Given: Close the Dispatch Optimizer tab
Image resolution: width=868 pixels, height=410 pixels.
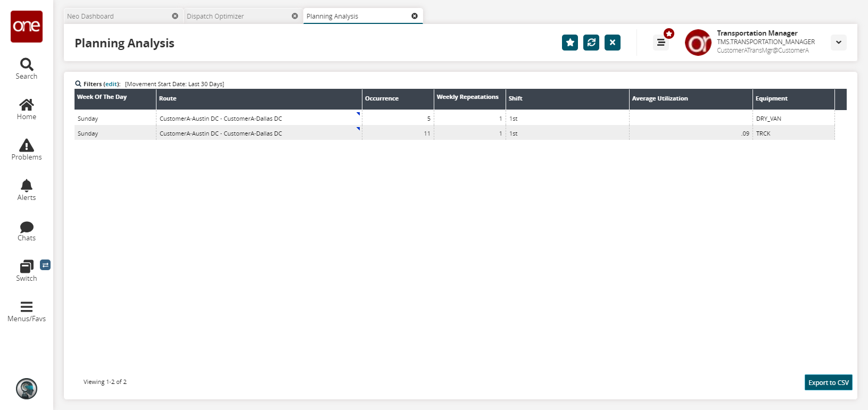Looking at the screenshot, I should tap(295, 16).
